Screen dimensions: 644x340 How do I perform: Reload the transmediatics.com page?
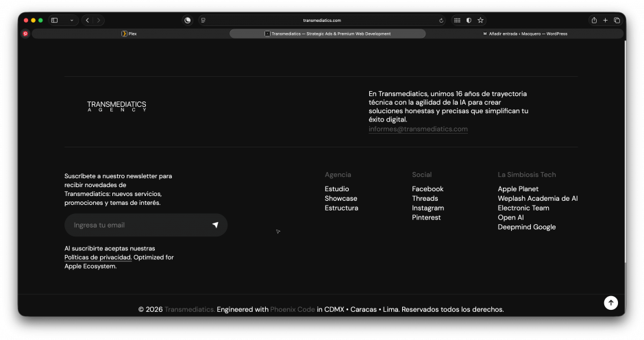[441, 21]
